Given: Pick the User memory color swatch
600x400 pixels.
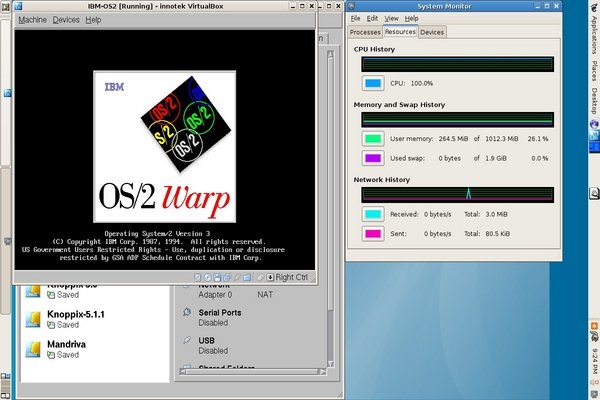Looking at the screenshot, I should click(x=373, y=138).
